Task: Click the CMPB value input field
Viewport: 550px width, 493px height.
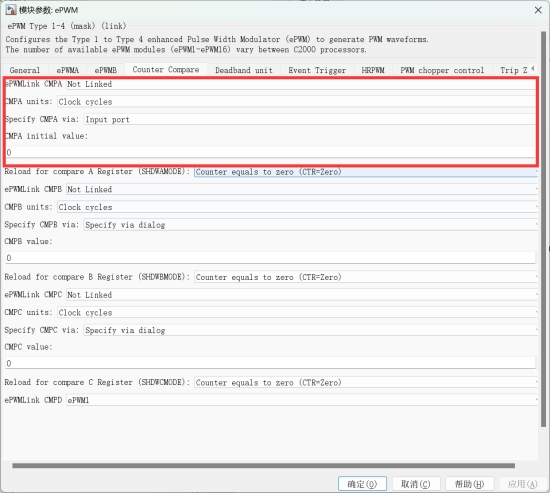Action: 270,258
